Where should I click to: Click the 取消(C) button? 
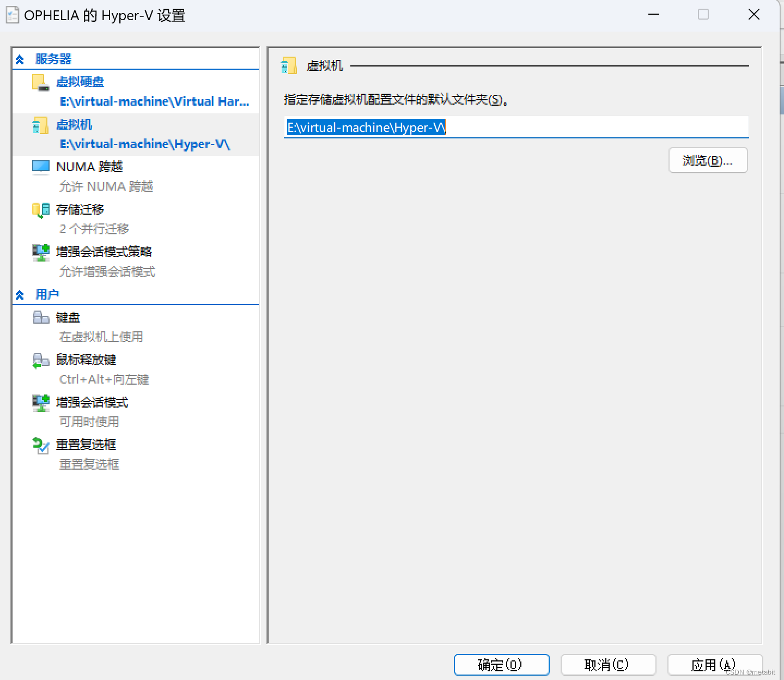coord(608,665)
